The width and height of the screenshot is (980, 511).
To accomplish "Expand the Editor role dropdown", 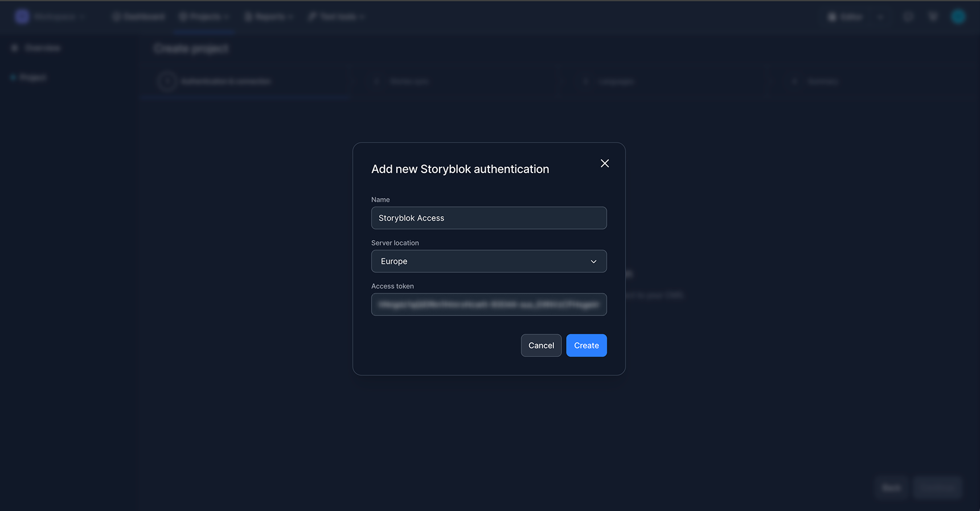I will (880, 17).
